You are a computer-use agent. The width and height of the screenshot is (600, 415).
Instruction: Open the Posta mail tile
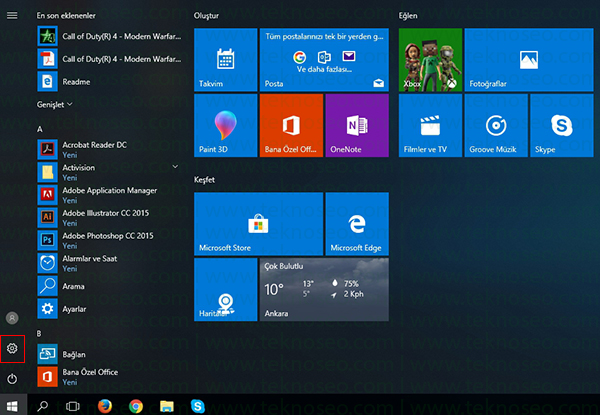[324, 60]
